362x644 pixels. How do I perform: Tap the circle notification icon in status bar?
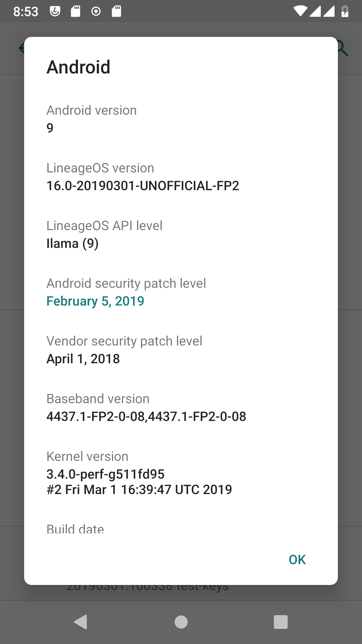tap(96, 11)
